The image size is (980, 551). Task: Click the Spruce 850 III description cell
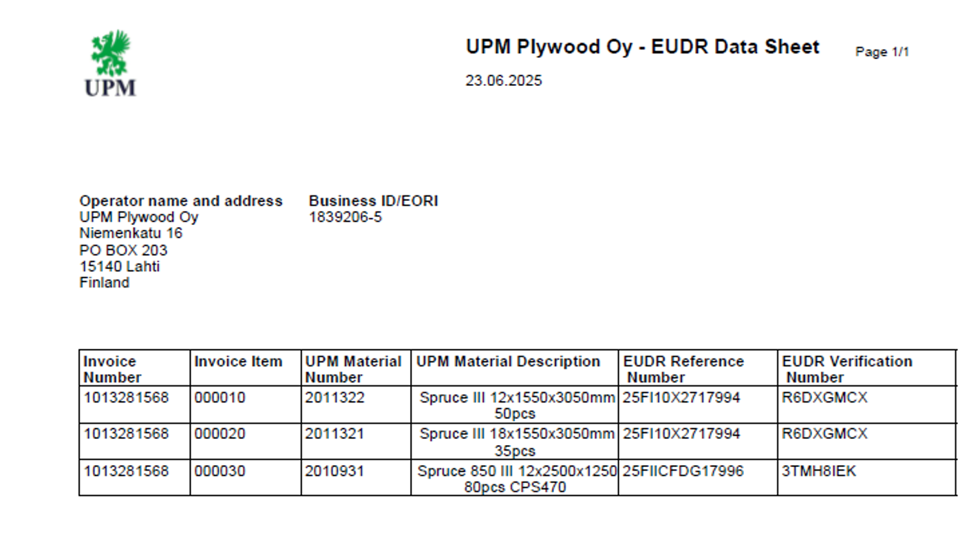[x=515, y=479]
